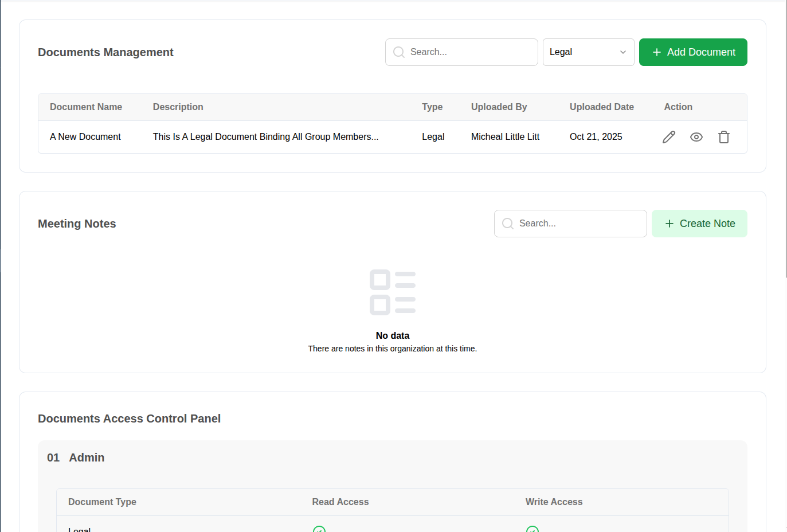
Task: Click the "Document Name" column header
Action: tap(86, 107)
